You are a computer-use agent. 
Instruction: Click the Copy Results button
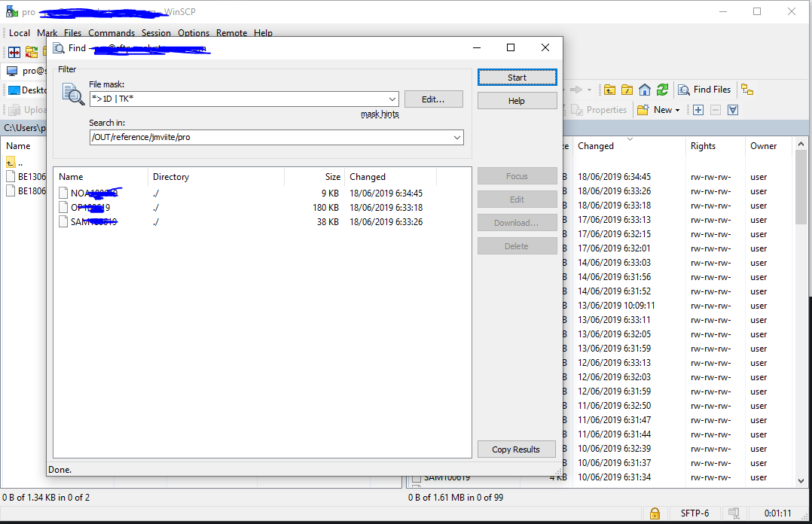click(517, 449)
